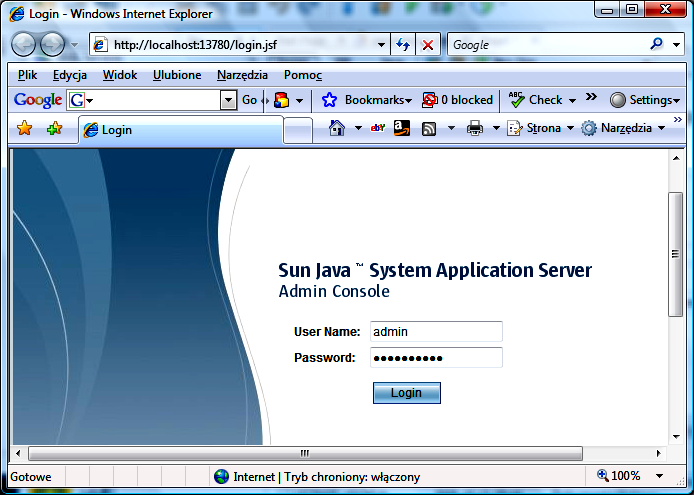Refresh the page with the refresh icon
The image size is (694, 495).
(403, 45)
